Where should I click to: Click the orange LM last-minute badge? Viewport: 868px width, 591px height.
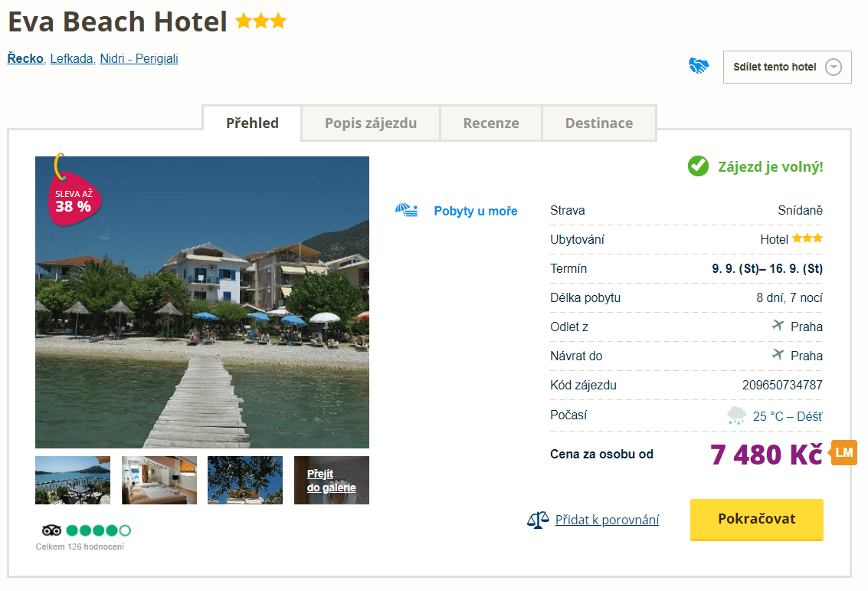(x=843, y=452)
